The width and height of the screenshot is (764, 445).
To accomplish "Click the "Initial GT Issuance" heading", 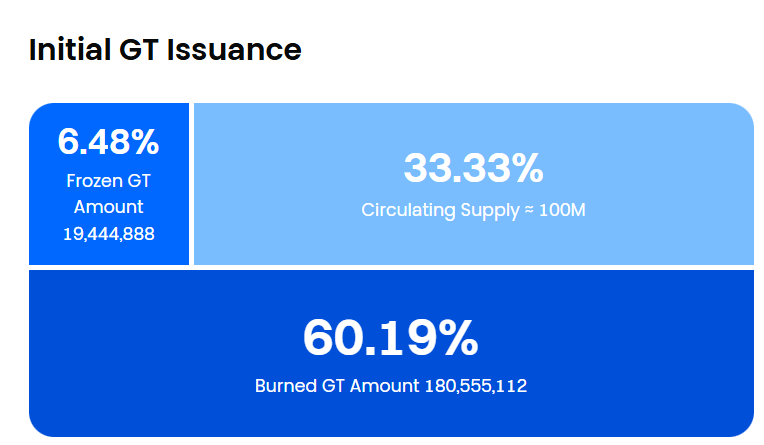I will (x=165, y=50).
